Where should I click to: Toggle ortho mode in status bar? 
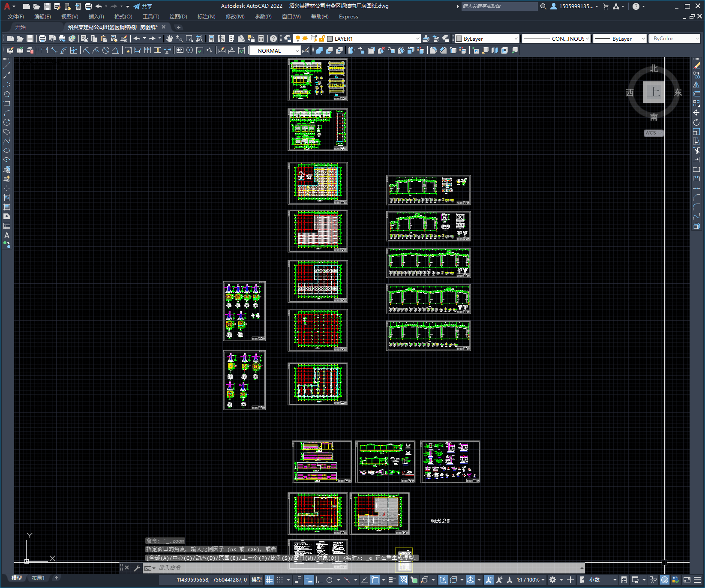tap(319, 580)
